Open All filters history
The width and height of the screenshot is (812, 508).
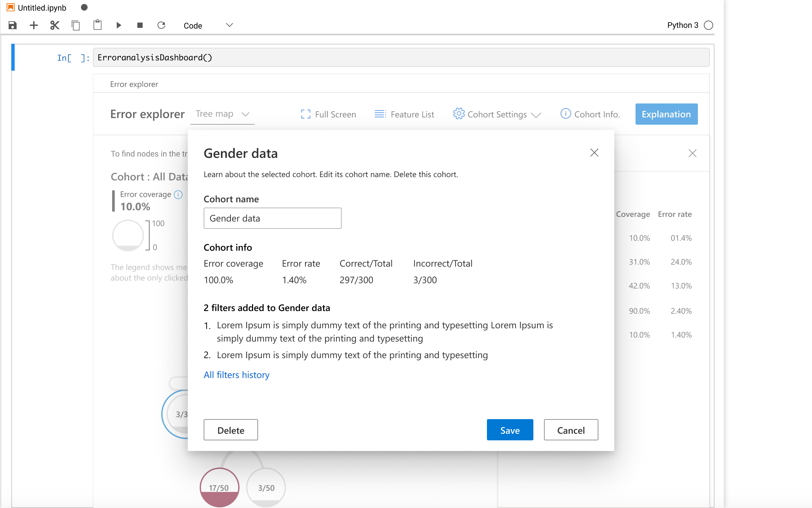point(236,375)
